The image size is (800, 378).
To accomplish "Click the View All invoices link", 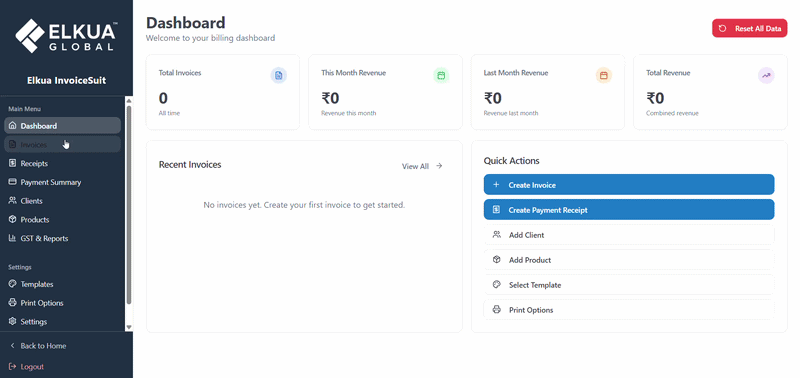I will pos(422,166).
